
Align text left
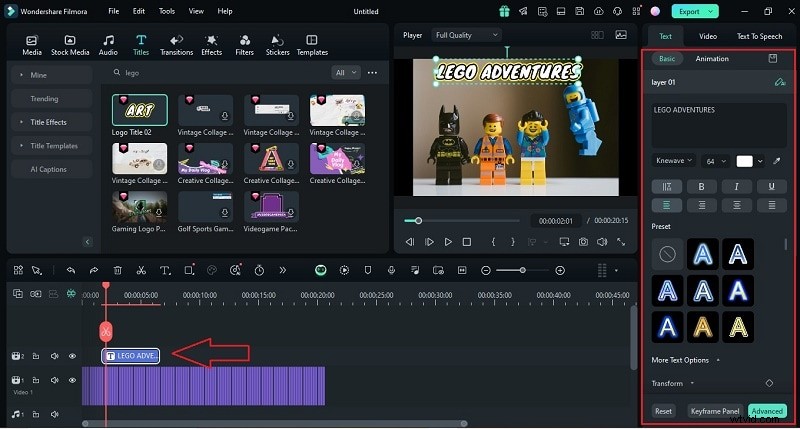(666, 205)
